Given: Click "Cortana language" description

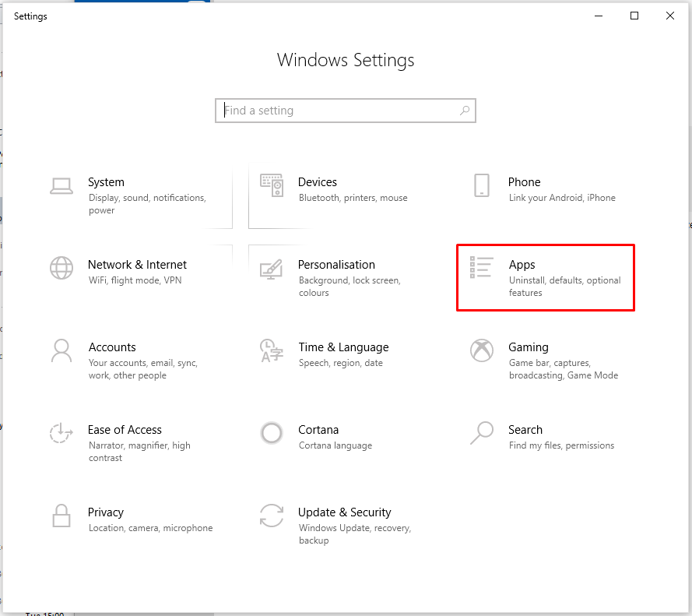Looking at the screenshot, I should pyautogui.click(x=335, y=445).
